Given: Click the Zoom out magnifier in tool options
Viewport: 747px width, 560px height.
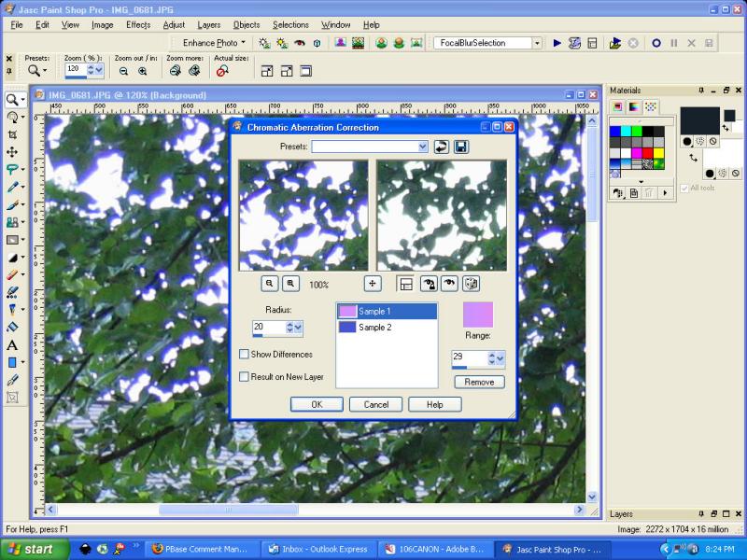Looking at the screenshot, I should 123,72.
